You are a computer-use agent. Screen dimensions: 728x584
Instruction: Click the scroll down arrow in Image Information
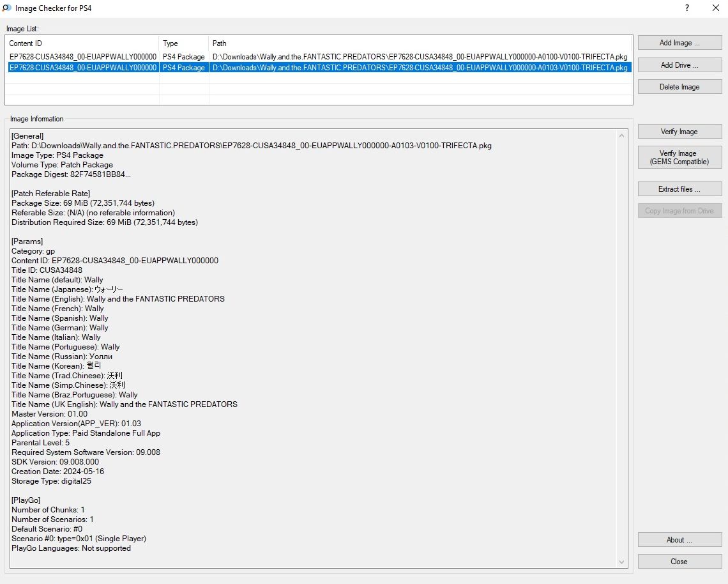(x=622, y=562)
